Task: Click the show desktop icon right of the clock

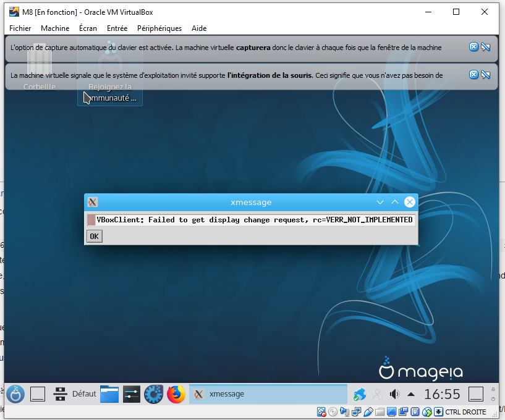Action: click(x=476, y=394)
